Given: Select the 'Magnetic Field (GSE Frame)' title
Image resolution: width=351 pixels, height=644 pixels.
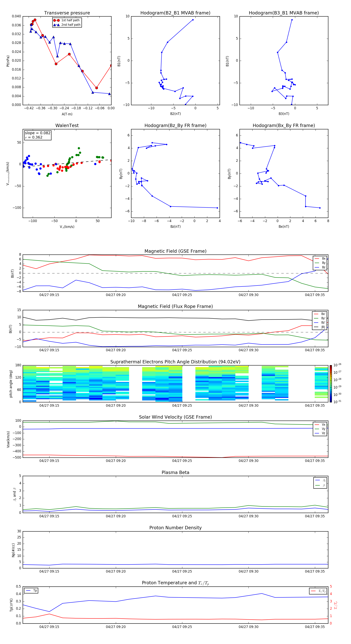Looking at the screenshot, I should click(x=175, y=251).
